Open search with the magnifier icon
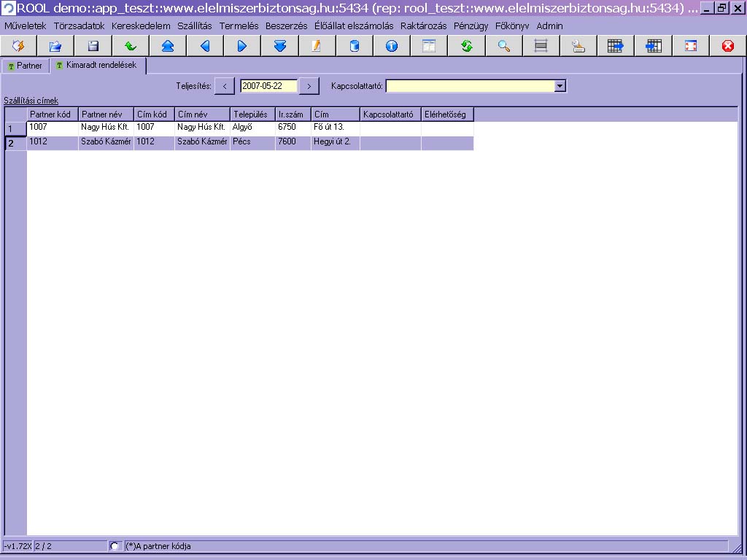The image size is (747, 560). [503, 46]
